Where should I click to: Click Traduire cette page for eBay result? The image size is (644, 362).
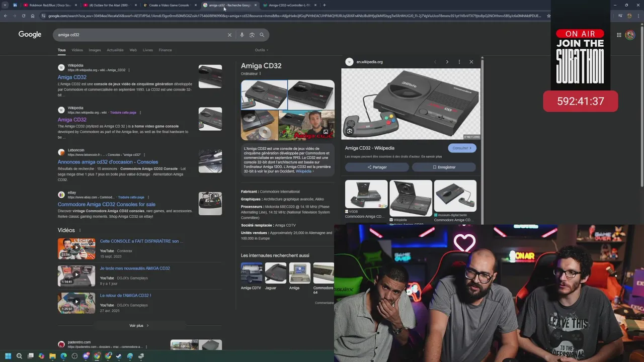pyautogui.click(x=131, y=197)
